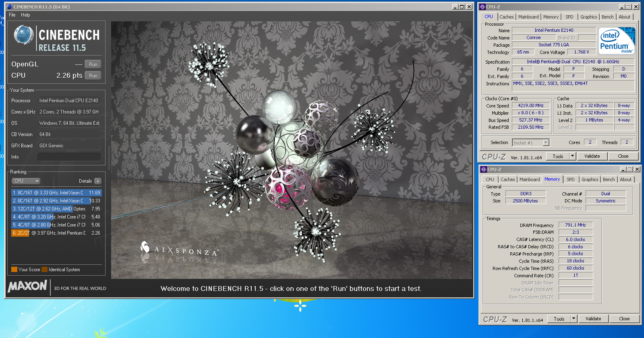
Task: Switch to Mainboard tab in lower CPU-Z window
Action: click(x=530, y=179)
